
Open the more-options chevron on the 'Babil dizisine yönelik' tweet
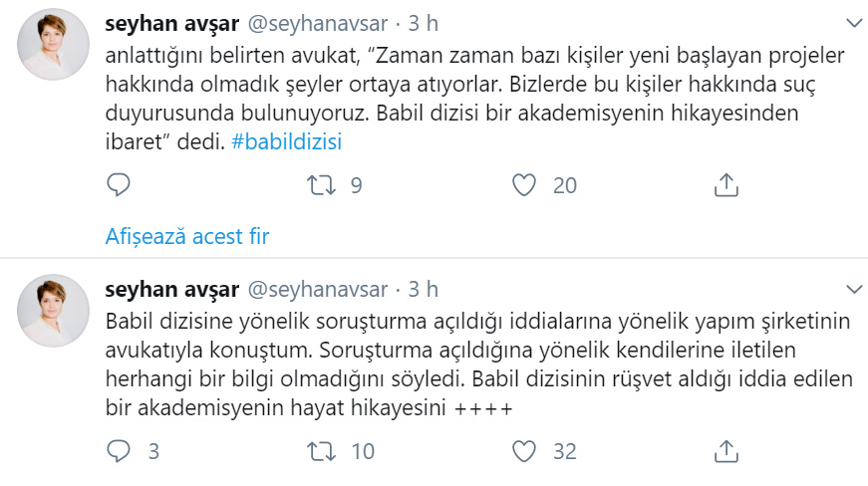pyautogui.click(x=853, y=290)
